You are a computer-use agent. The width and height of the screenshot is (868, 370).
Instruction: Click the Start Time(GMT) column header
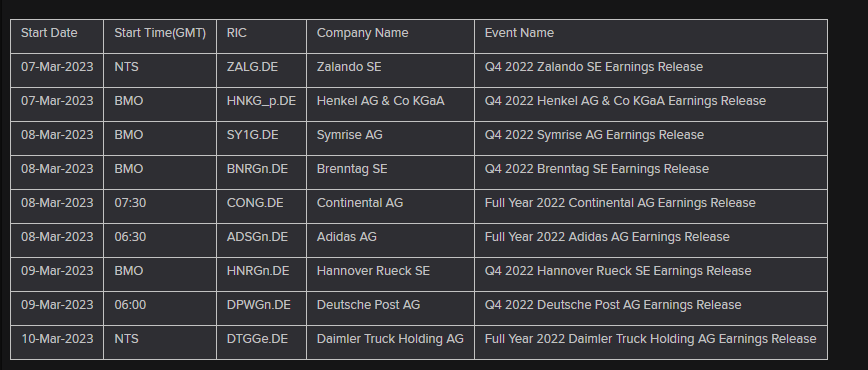pos(160,37)
